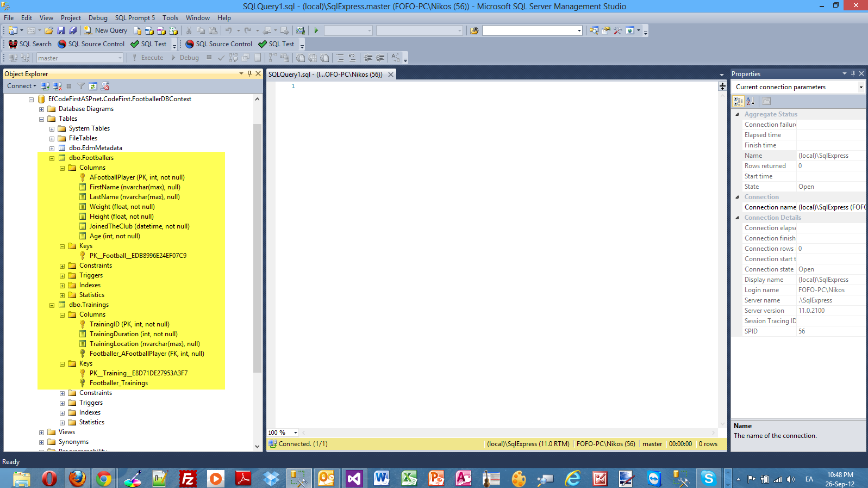
Task: Click the Find combo box in toolbar
Action: click(x=532, y=30)
